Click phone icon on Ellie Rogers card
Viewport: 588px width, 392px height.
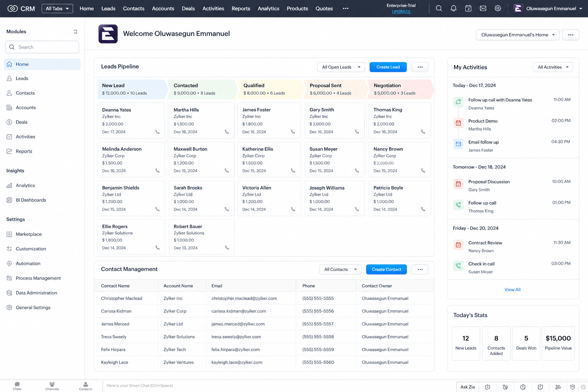(x=157, y=248)
